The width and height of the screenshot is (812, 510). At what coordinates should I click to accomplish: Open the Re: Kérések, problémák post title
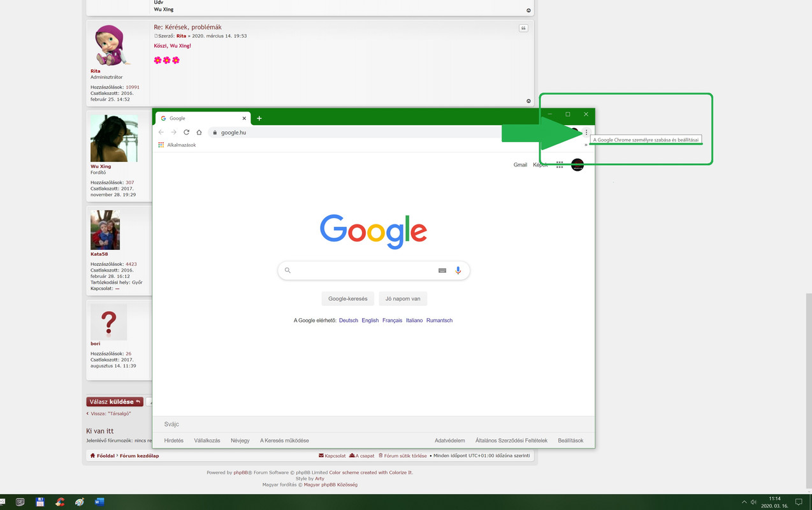187,27
